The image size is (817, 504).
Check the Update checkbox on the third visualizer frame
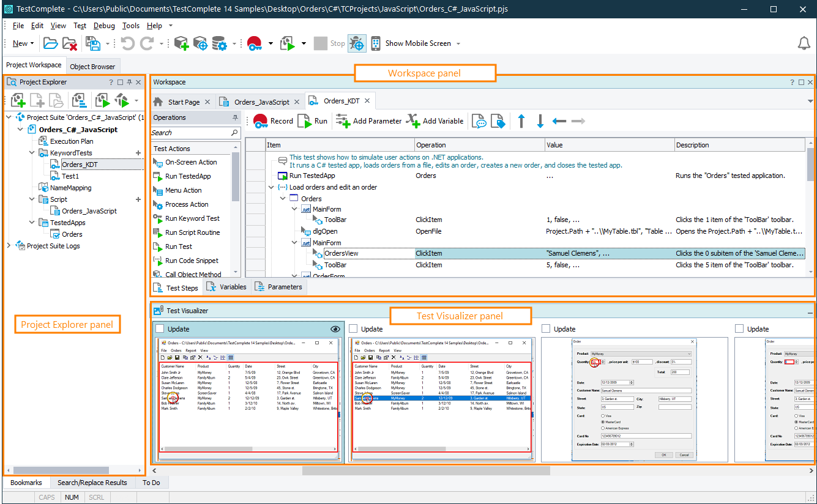point(547,329)
